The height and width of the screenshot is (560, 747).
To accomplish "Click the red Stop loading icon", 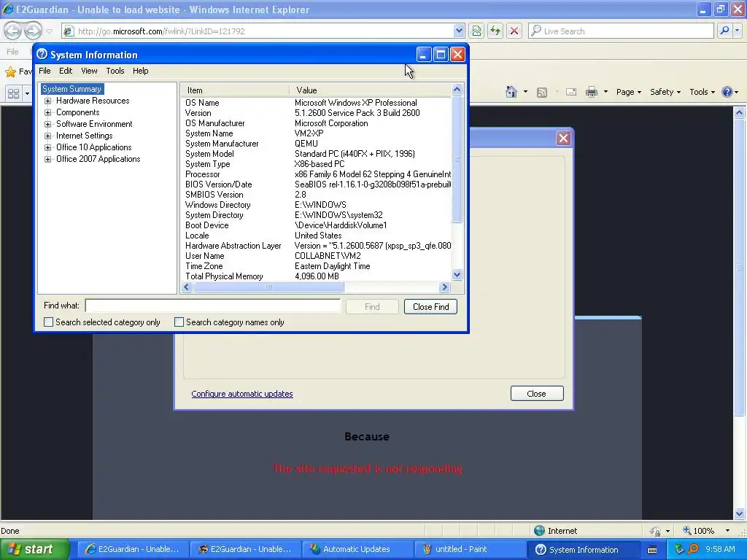I will pyautogui.click(x=514, y=31).
